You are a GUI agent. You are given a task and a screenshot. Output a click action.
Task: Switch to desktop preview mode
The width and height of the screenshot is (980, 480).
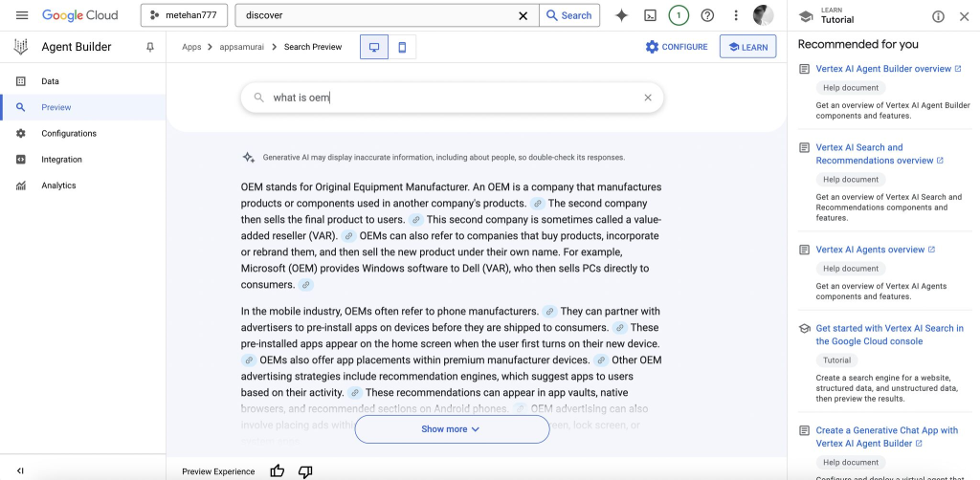pyautogui.click(x=373, y=47)
